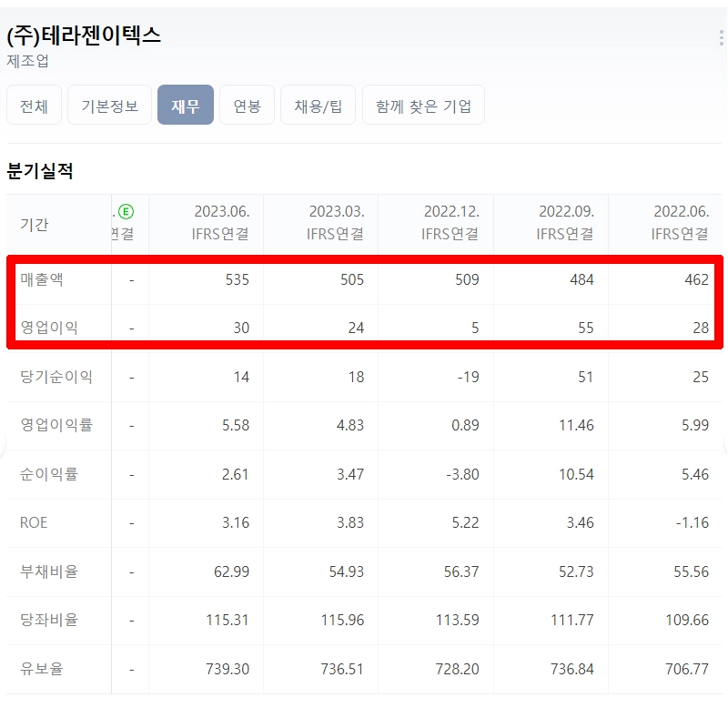
Task: Switch to 함께 찾은 기업 tab
Action: coord(423,105)
